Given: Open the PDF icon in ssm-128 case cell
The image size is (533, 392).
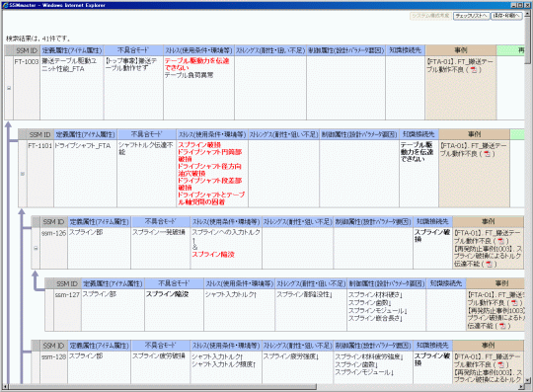Looking at the screenshot, I should pyautogui.click(x=500, y=364).
